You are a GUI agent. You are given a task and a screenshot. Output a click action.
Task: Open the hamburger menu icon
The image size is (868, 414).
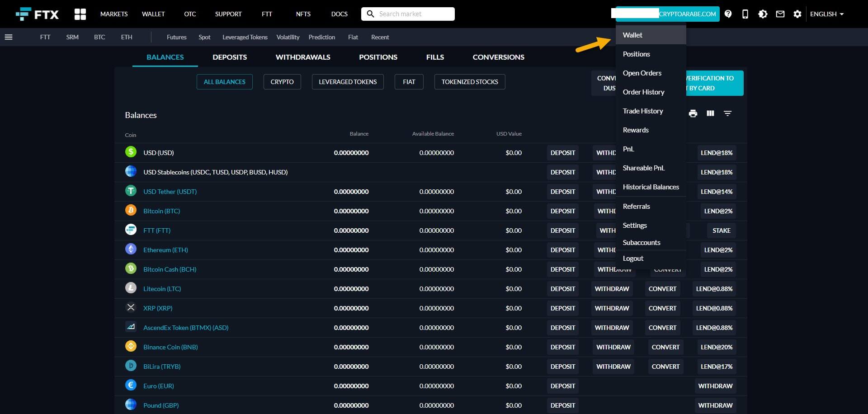coord(9,37)
